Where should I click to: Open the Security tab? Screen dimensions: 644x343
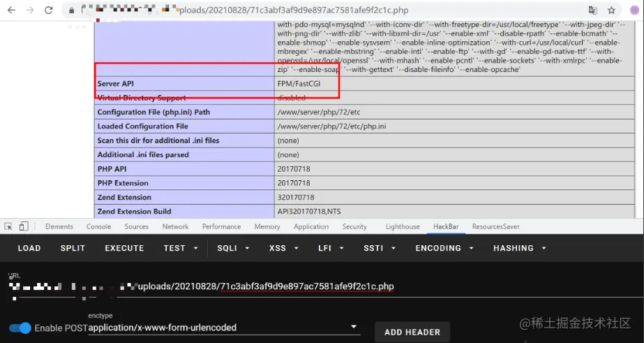pyautogui.click(x=354, y=226)
